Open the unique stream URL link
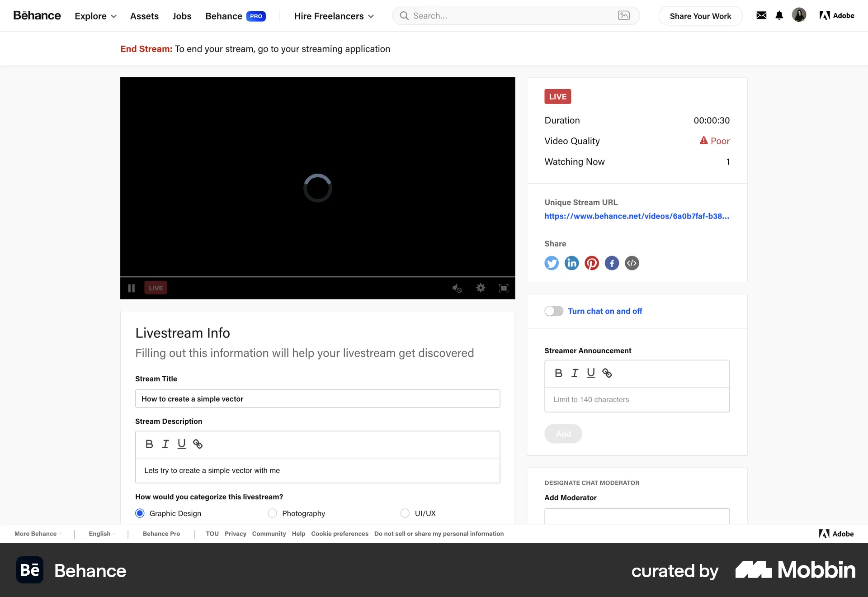This screenshot has height=597, width=868. tap(637, 216)
